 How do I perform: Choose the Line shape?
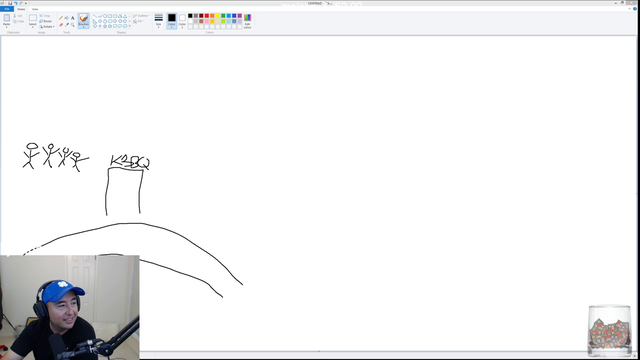point(95,16)
